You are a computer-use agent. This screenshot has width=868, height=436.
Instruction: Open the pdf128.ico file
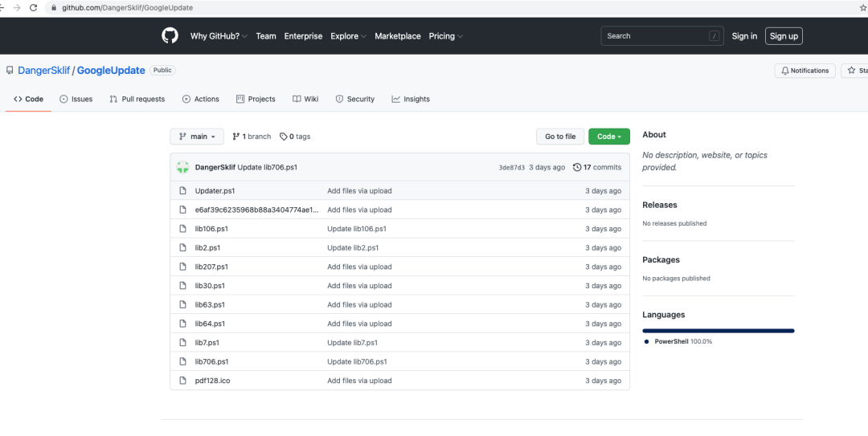point(212,381)
